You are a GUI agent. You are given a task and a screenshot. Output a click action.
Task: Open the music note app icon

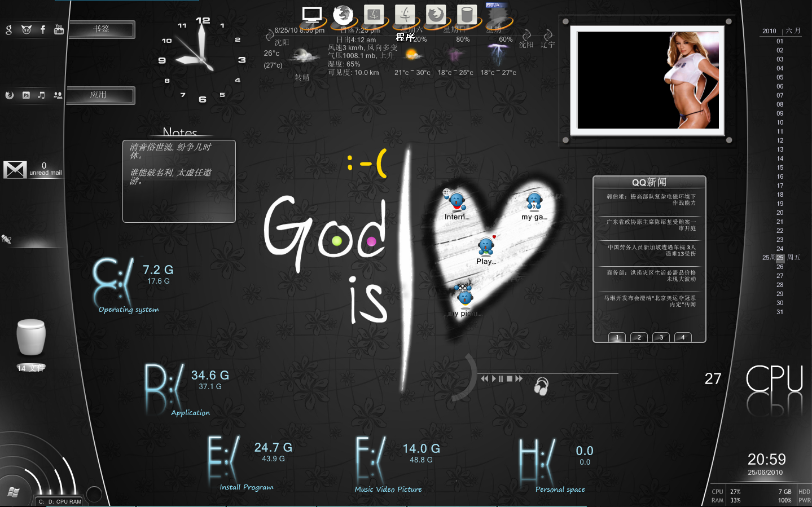41,95
